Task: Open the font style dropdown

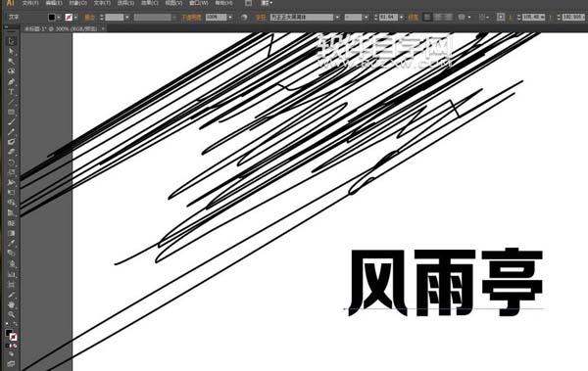Action: click(366, 18)
